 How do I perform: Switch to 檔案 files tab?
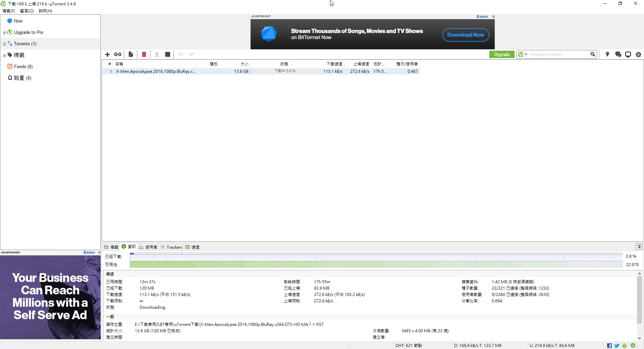pos(111,247)
